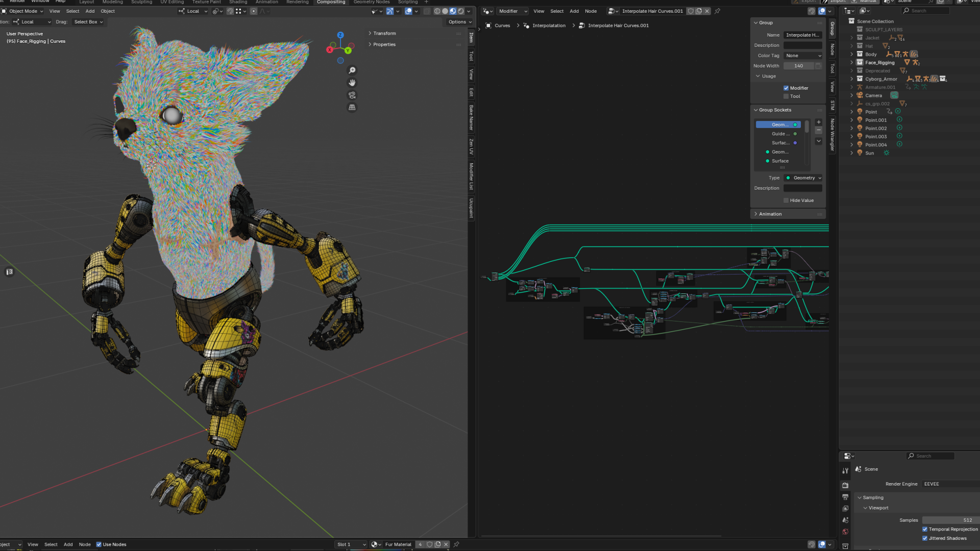The height and width of the screenshot is (551, 980).
Task: Switch to orthographic grid view icon
Action: (x=352, y=107)
